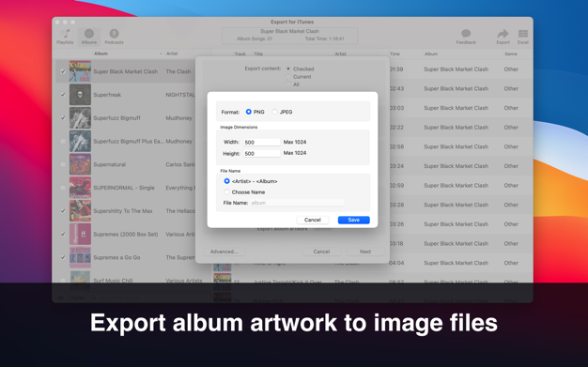Choose JPEG format radio button
This screenshot has height=367, width=588.
tap(274, 112)
